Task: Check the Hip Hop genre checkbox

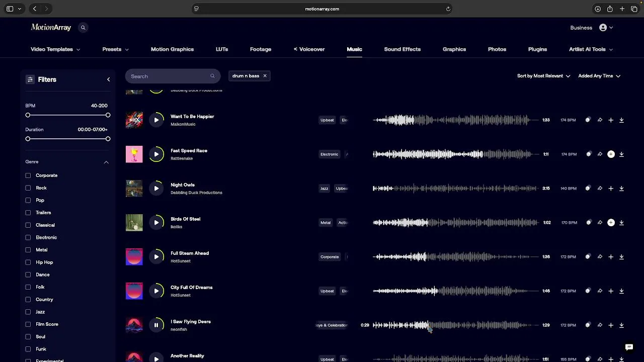Action: 28,262
